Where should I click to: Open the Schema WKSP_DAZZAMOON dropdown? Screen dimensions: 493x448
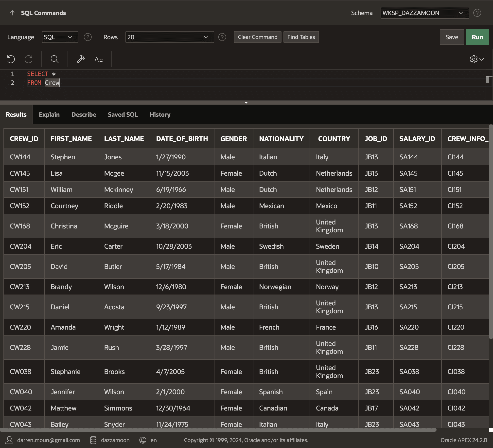tap(424, 13)
